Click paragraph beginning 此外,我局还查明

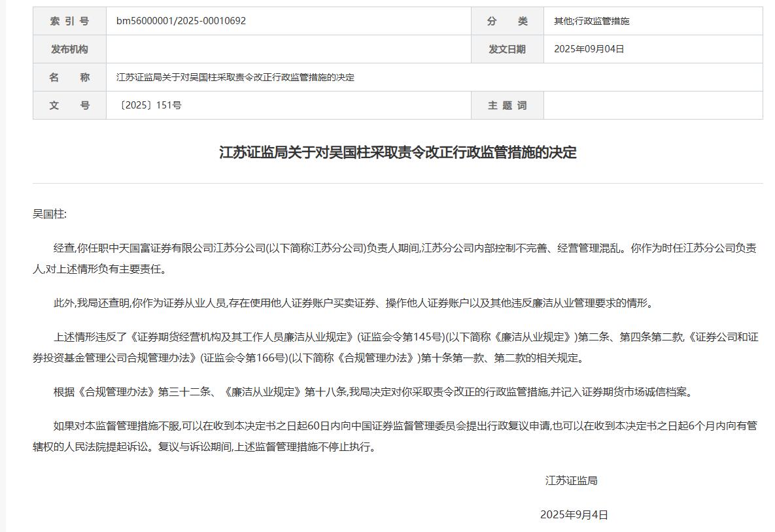pyautogui.click(x=354, y=303)
